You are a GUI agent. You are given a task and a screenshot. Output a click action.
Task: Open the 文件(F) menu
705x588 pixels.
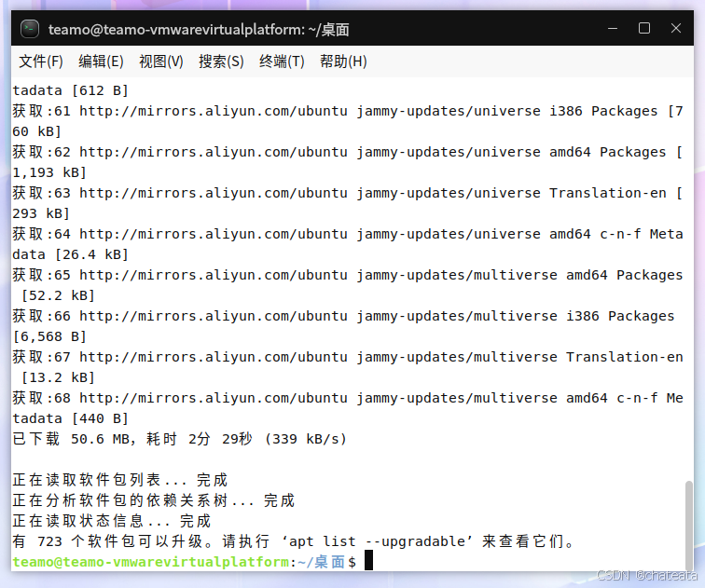tap(41, 62)
